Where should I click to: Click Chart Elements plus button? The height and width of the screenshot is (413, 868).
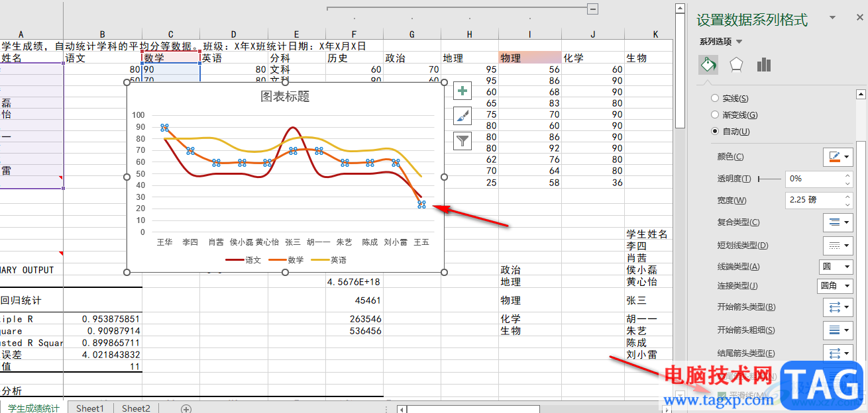462,91
